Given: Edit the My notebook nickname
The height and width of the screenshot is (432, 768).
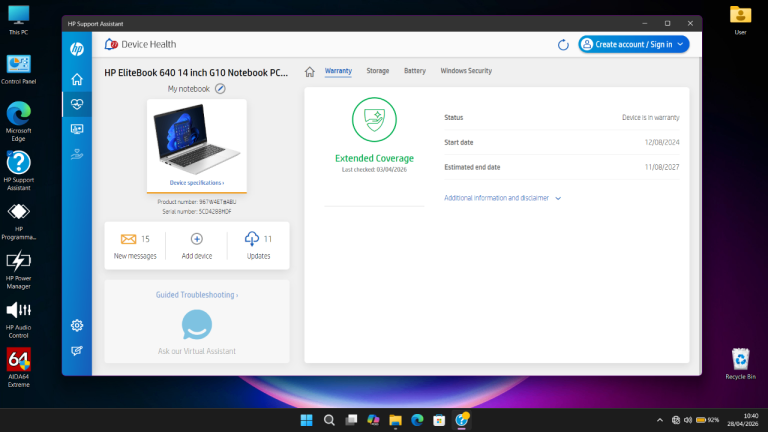Looking at the screenshot, I should tap(220, 89).
